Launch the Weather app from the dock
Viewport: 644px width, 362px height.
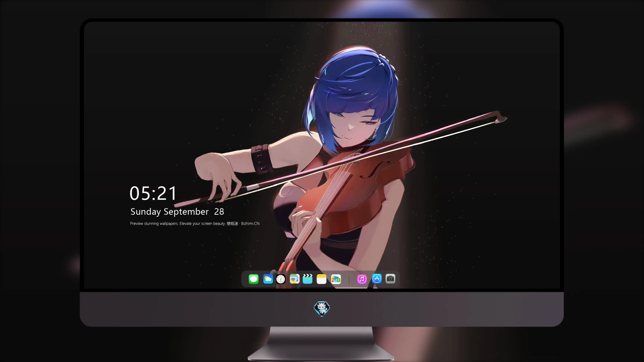pyautogui.click(x=268, y=279)
